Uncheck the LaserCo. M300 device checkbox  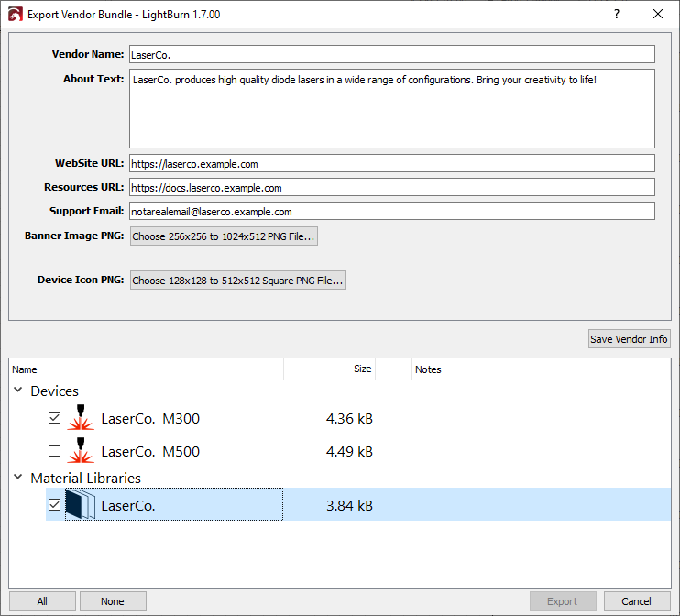(55, 418)
